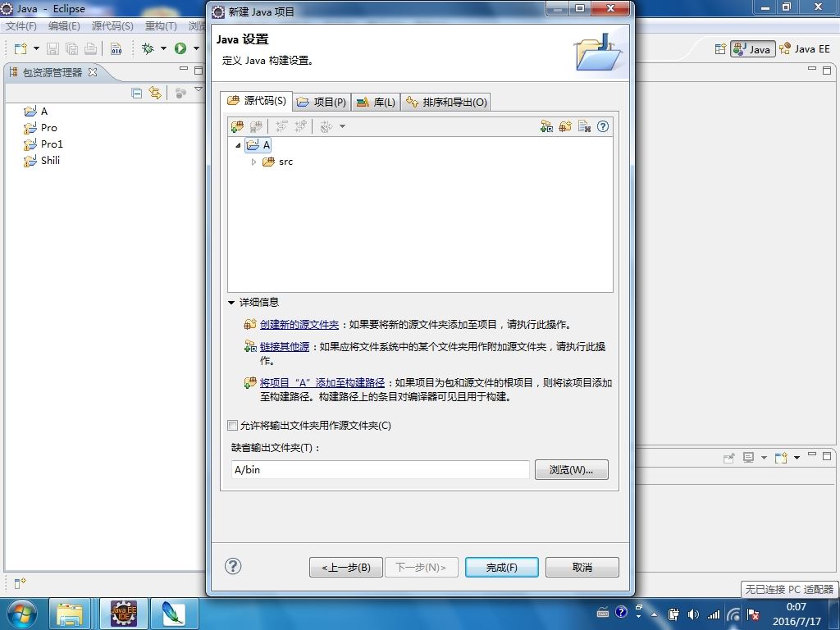
Task: Collapse the 详细信息 details section
Action: (231, 302)
